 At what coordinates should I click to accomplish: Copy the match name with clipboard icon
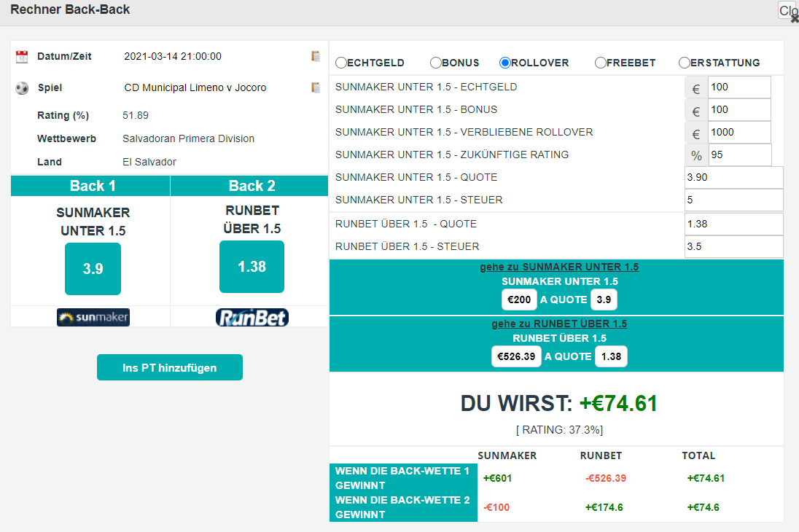click(x=316, y=87)
